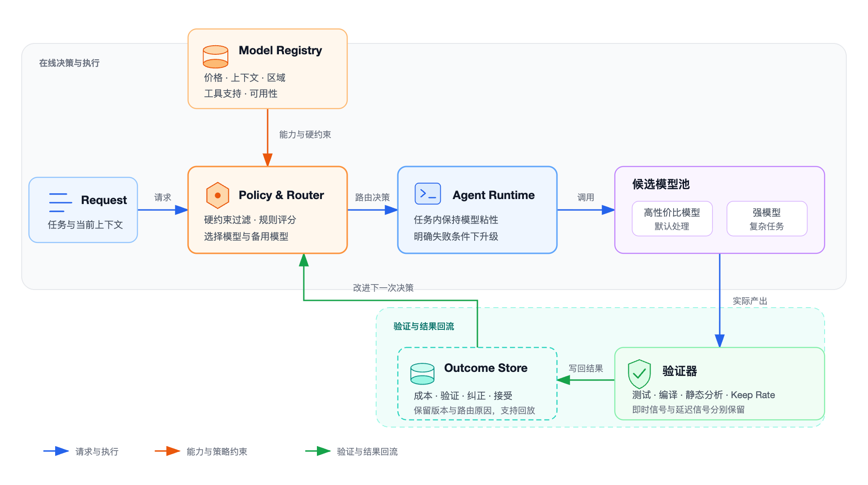Click the green legend arrow for 验证与结果回流
Screen dimensions: 868x485
318,451
